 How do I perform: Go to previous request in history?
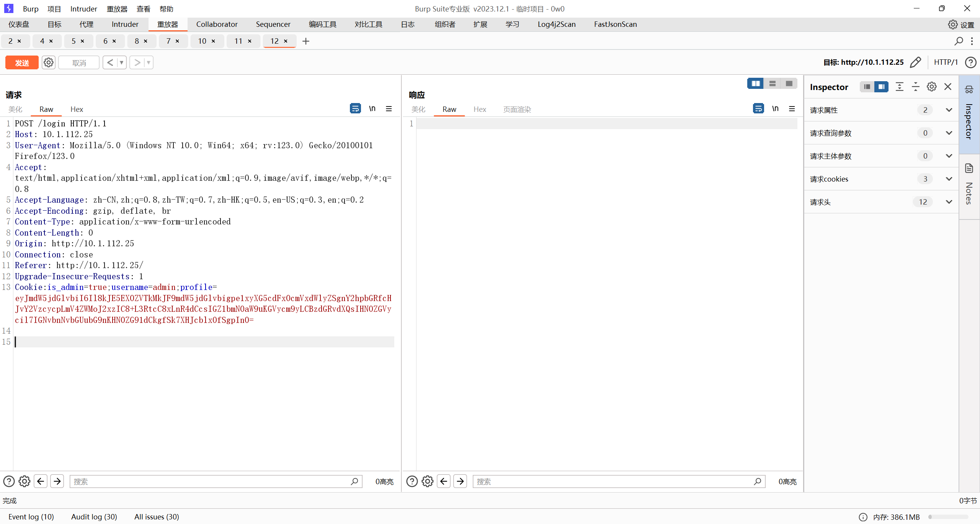click(x=110, y=62)
